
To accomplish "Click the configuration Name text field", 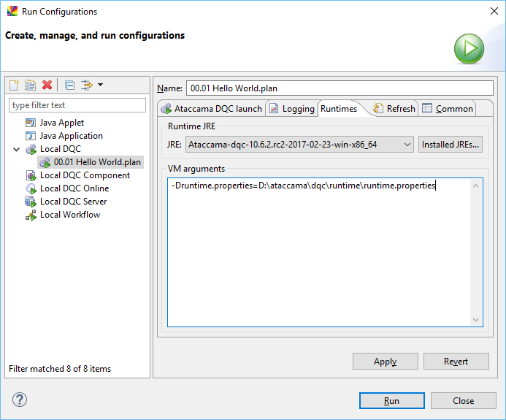I will coord(340,88).
